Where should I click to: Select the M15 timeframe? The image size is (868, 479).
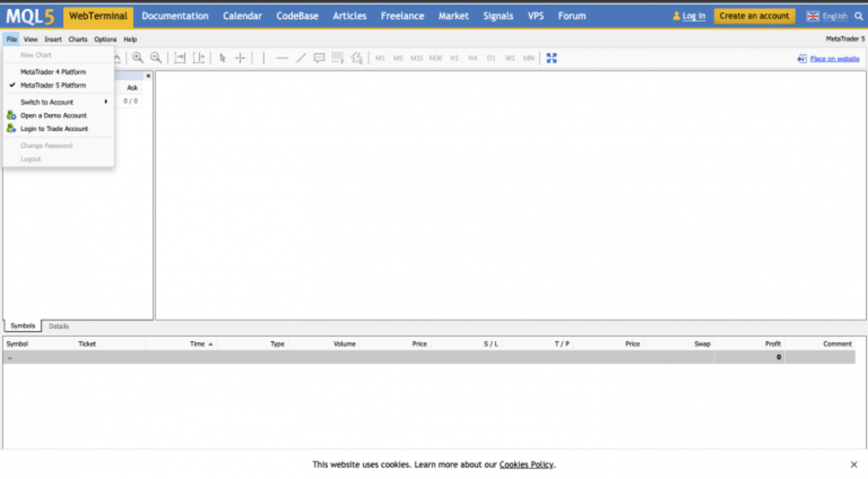(x=416, y=58)
